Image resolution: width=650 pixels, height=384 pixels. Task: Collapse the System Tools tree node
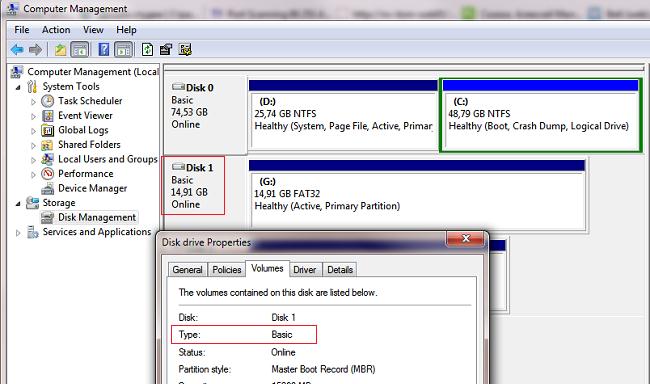[18, 87]
